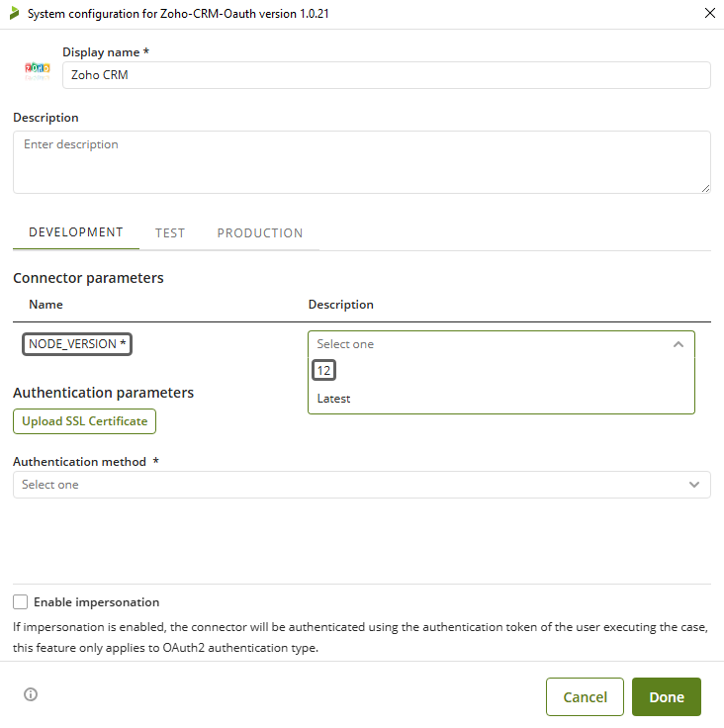Click the description textarea resize handle

click(705, 188)
